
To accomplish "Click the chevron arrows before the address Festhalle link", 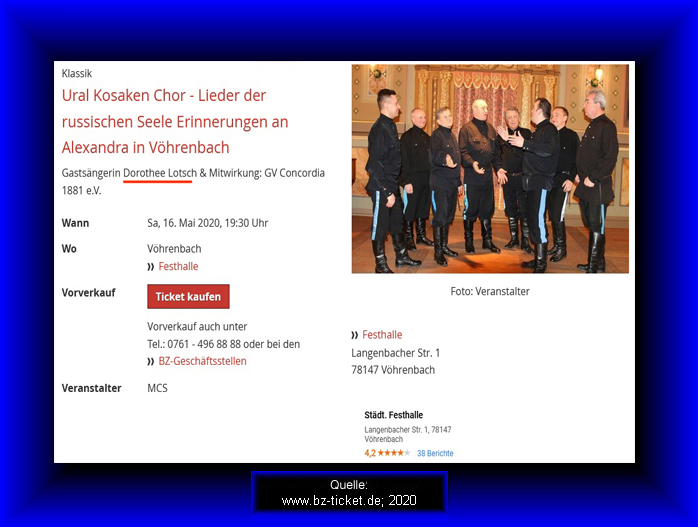I will pos(354,335).
